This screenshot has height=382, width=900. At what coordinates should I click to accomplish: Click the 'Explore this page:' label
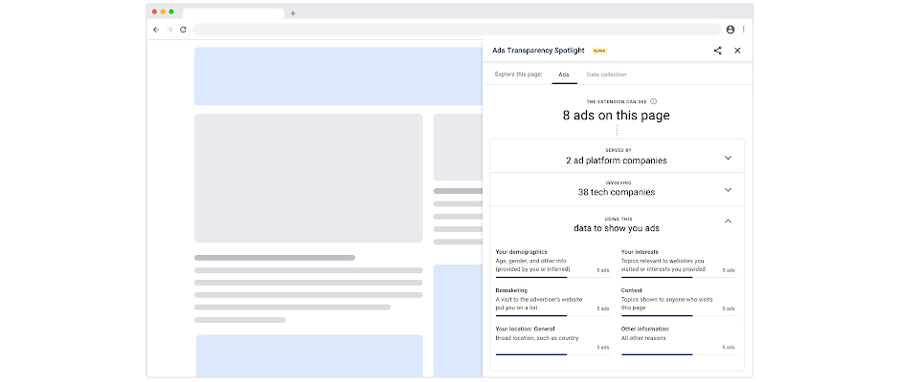(x=518, y=75)
